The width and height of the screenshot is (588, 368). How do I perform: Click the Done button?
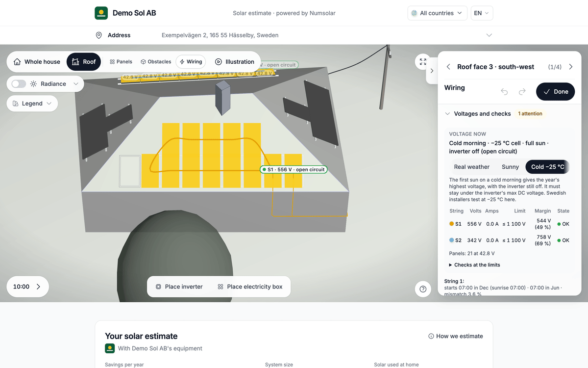click(555, 92)
